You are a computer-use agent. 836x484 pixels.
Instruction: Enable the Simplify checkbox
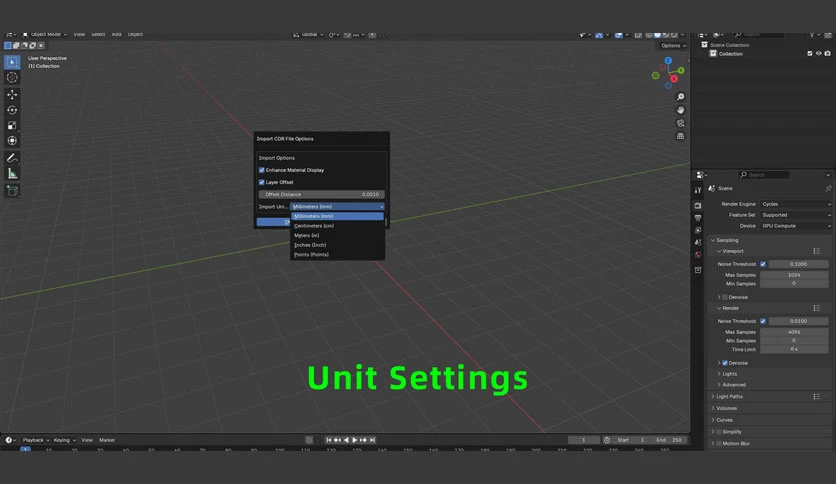pyautogui.click(x=719, y=432)
